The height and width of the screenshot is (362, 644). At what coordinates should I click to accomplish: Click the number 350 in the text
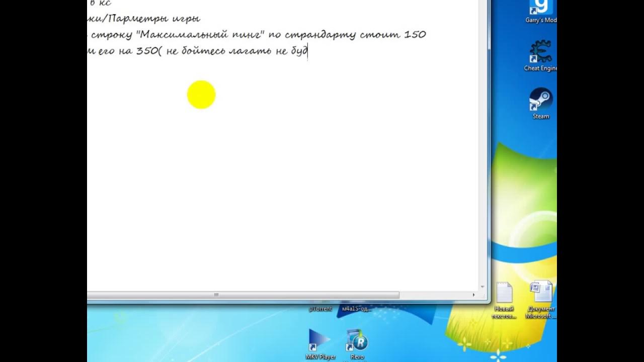click(147, 51)
